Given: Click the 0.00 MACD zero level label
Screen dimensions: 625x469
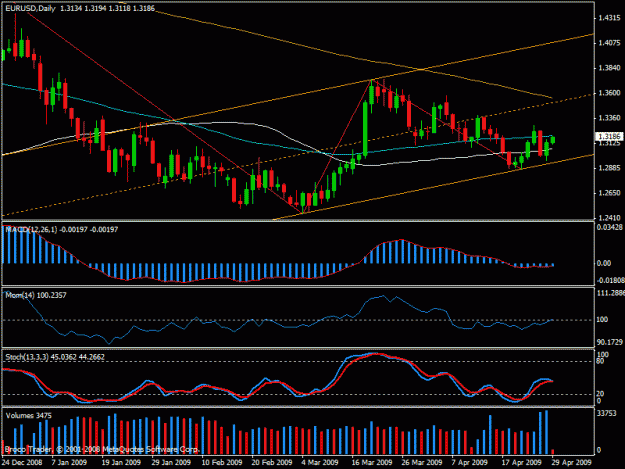Looking at the screenshot, I should 604,263.
